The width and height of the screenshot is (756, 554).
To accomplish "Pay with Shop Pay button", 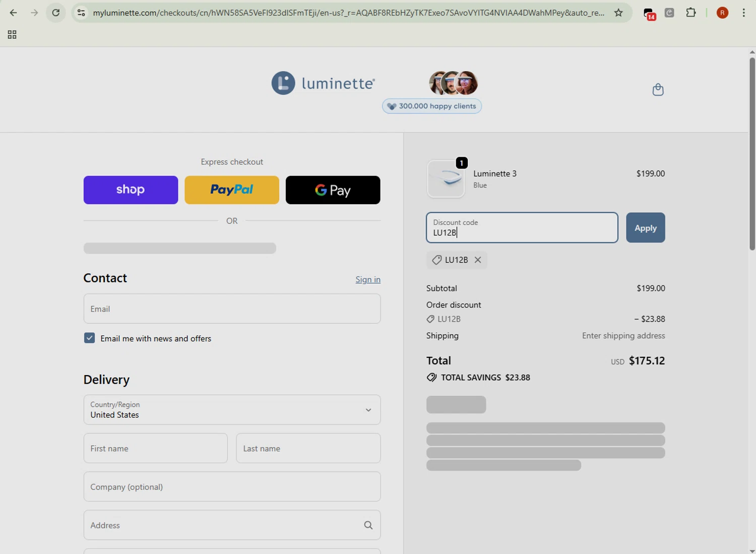I will click(x=131, y=190).
